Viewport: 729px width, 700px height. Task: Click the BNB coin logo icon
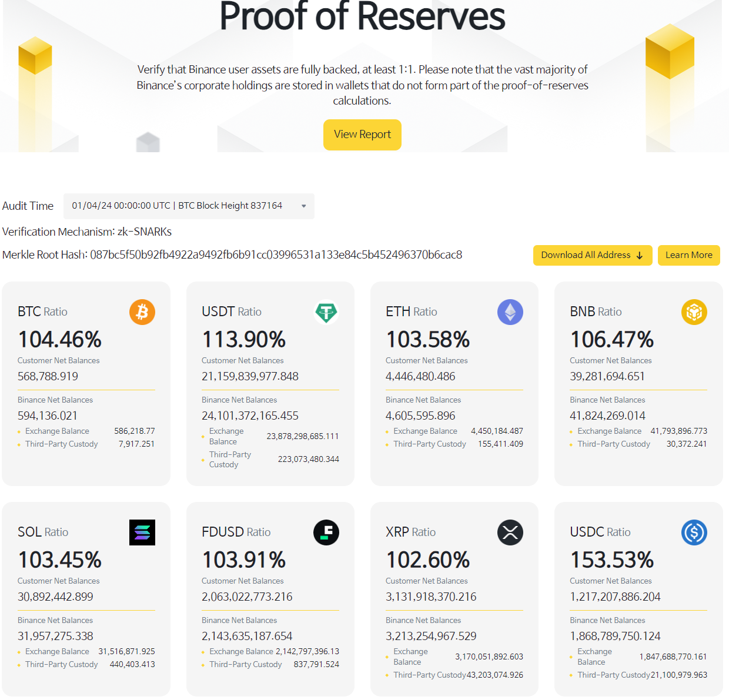pos(694,312)
